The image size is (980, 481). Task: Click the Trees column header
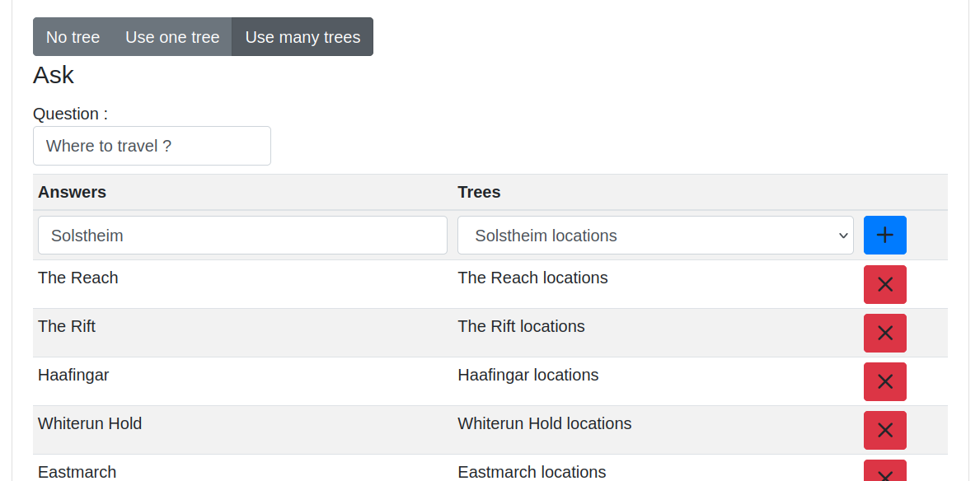(479, 192)
